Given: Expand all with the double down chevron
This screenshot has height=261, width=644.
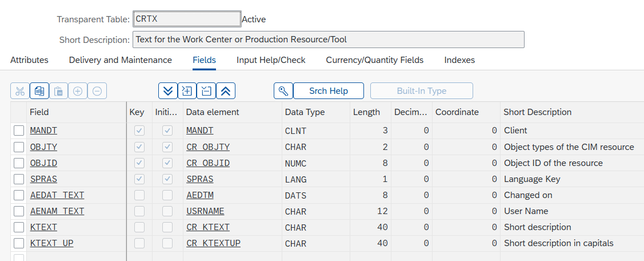Looking at the screenshot, I should (x=168, y=91).
